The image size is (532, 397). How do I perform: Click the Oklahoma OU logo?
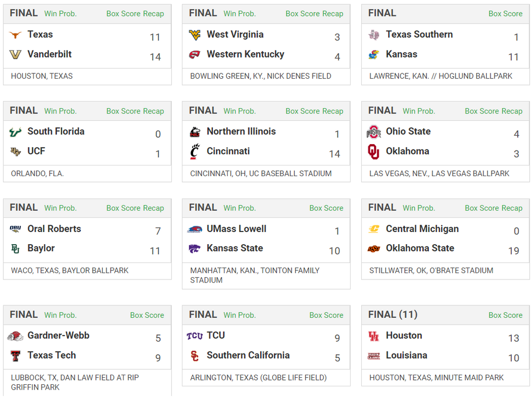click(x=374, y=152)
